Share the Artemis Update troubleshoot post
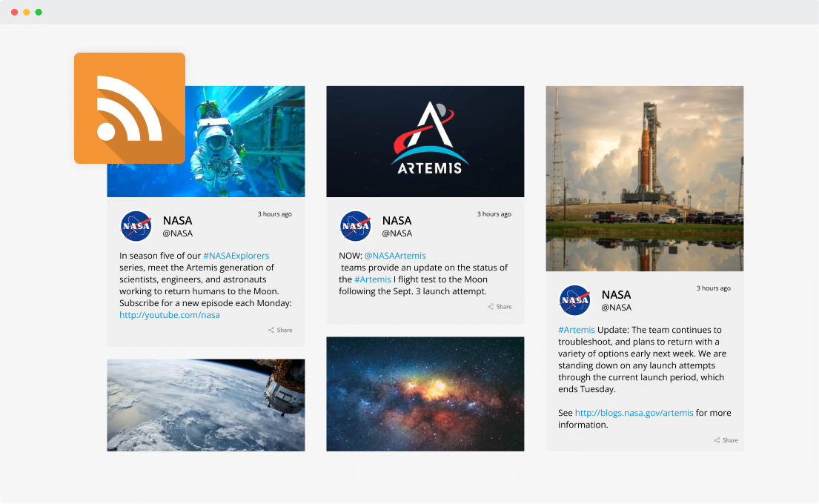This screenshot has height=504, width=819. click(726, 440)
